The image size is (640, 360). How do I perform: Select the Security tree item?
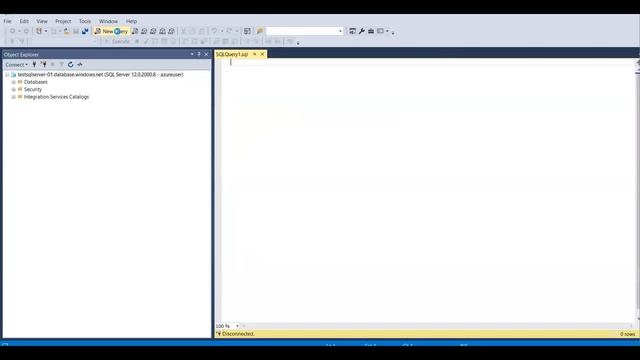[33, 89]
